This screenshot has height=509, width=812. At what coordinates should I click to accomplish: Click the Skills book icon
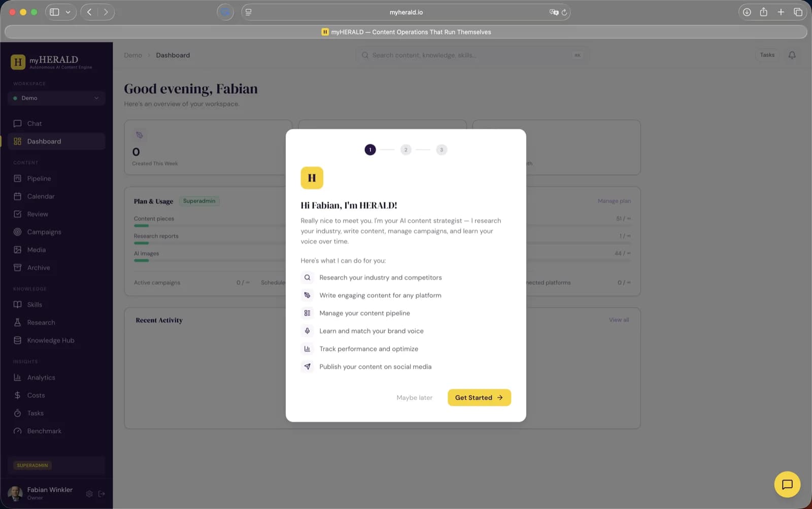pos(18,304)
